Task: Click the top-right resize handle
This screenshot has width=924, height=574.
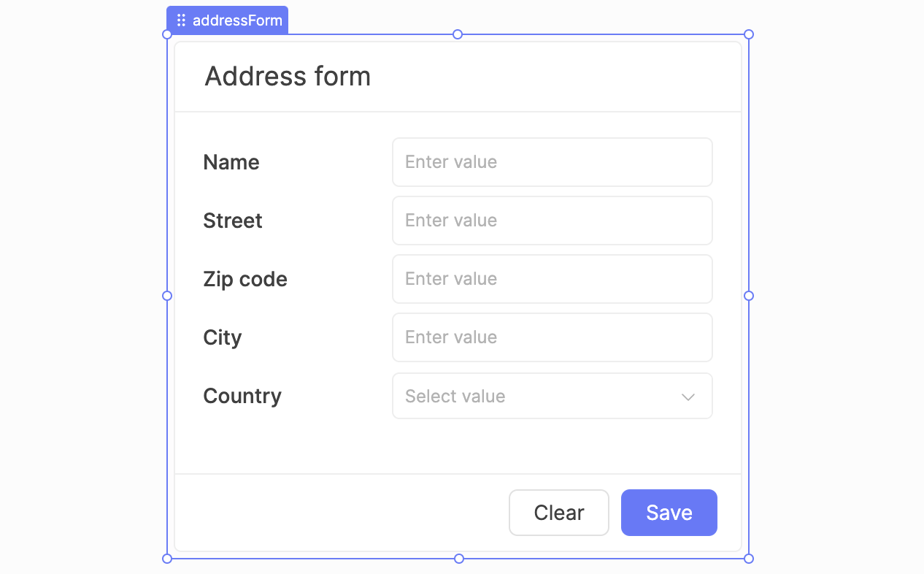Action: coord(748,34)
